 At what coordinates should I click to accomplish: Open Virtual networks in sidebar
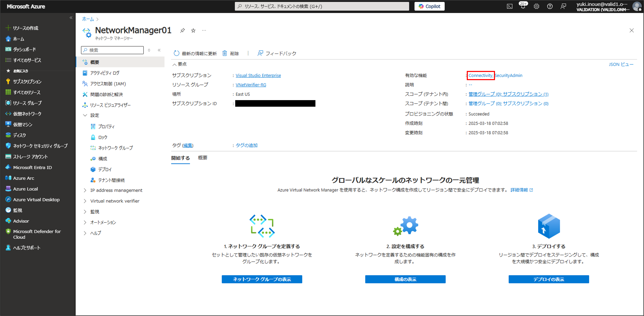click(x=24, y=114)
